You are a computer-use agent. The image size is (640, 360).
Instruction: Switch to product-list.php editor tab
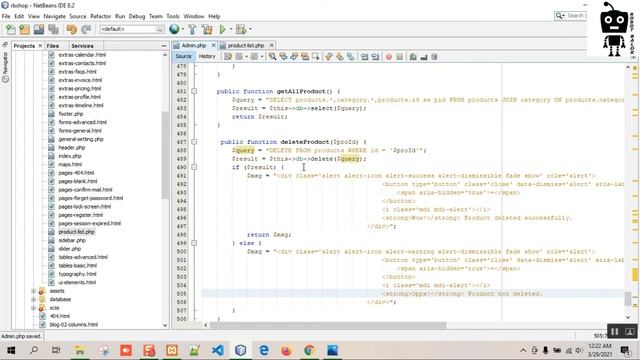click(246, 45)
